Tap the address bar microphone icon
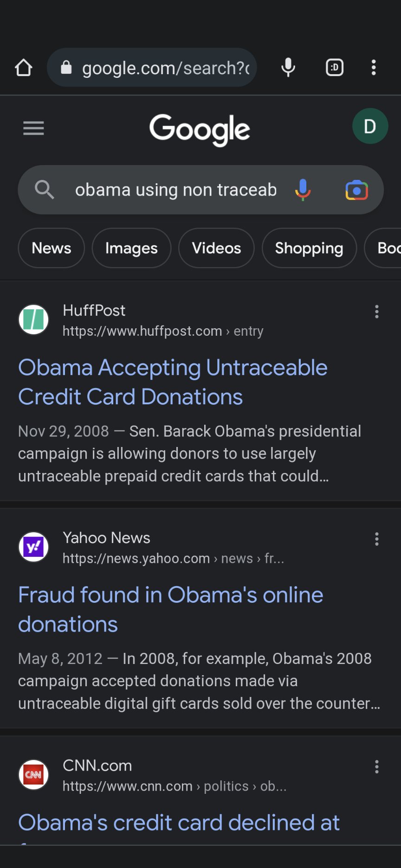 coord(288,68)
